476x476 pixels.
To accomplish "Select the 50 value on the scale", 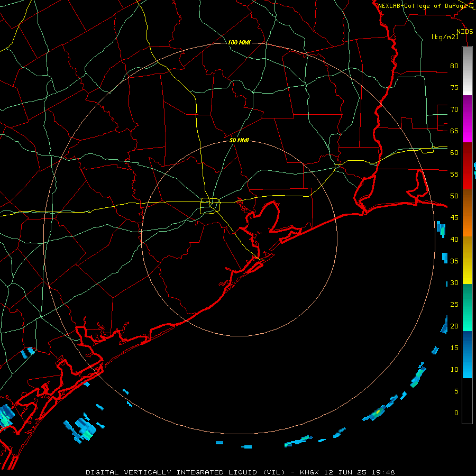I will (454, 196).
